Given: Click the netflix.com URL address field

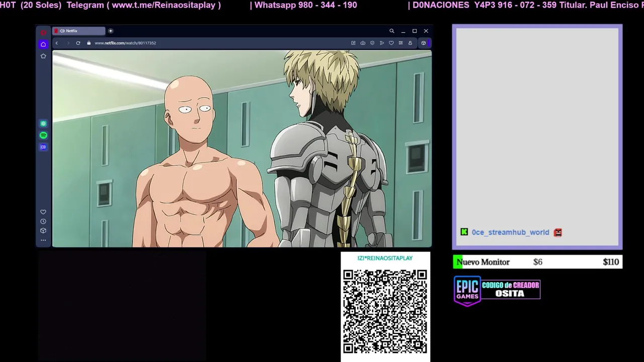Looking at the screenshot, I should pyautogui.click(x=125, y=43).
